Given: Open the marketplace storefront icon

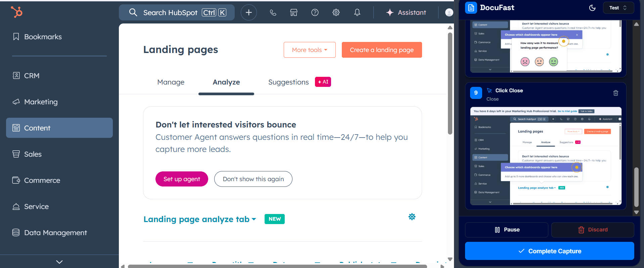Looking at the screenshot, I should tap(294, 12).
